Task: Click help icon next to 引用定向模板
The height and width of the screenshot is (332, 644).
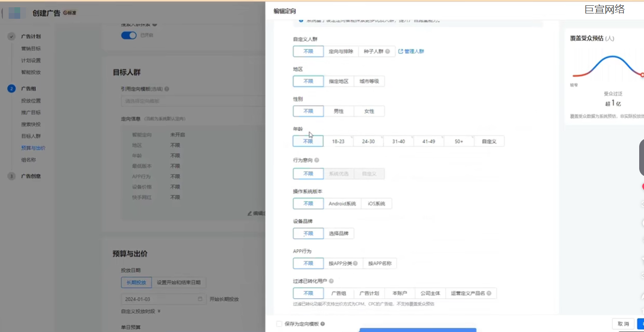Action: [167, 89]
